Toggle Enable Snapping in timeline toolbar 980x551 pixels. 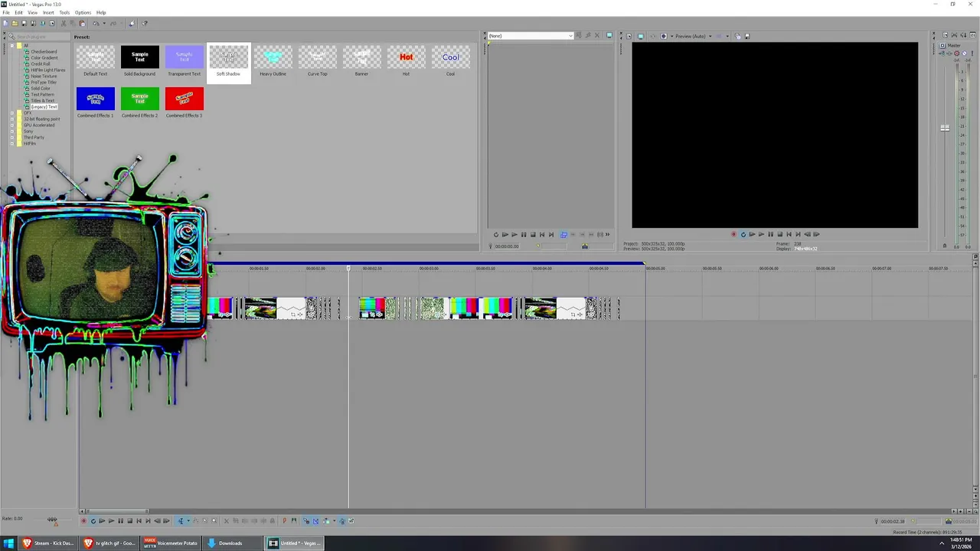coord(306,521)
